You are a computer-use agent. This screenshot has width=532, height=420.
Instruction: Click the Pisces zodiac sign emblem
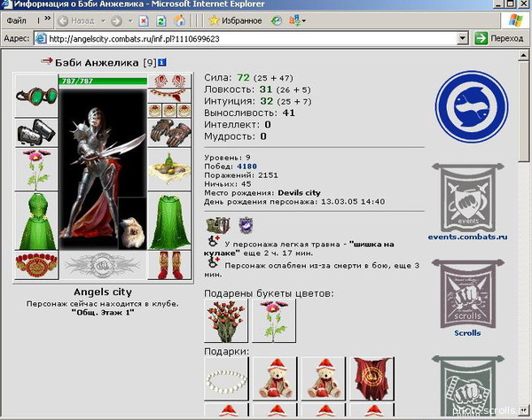click(x=472, y=106)
